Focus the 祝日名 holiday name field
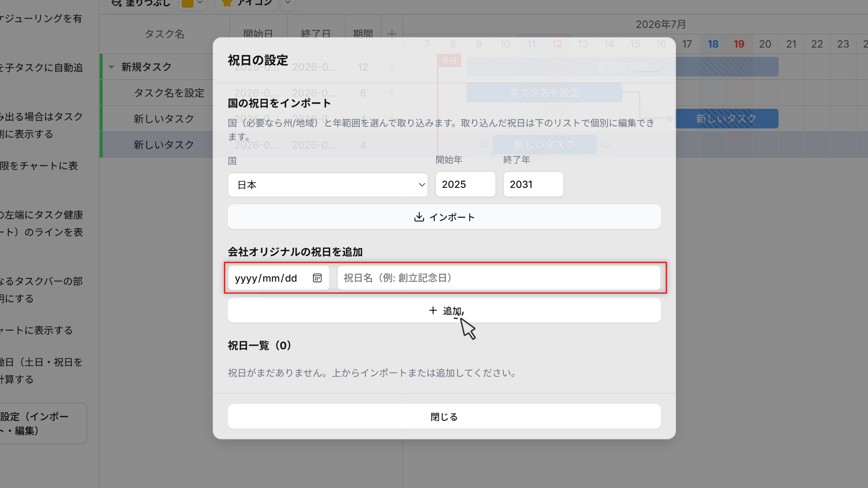Image resolution: width=868 pixels, height=488 pixels. [x=499, y=278]
